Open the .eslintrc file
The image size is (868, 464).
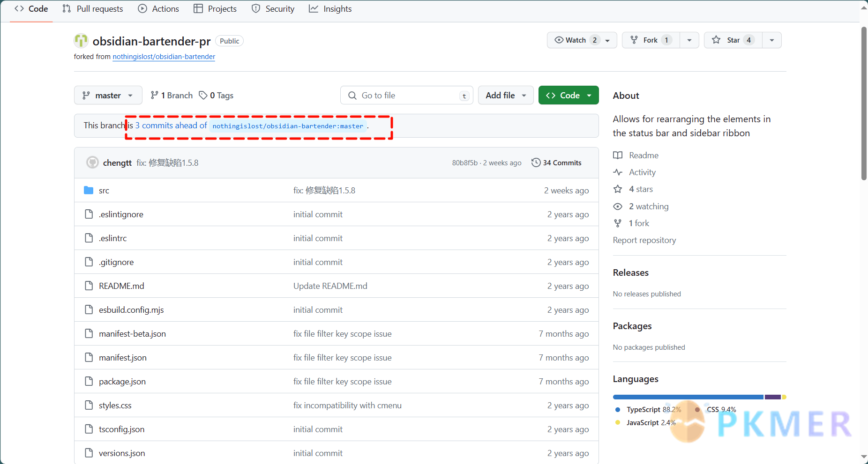112,238
